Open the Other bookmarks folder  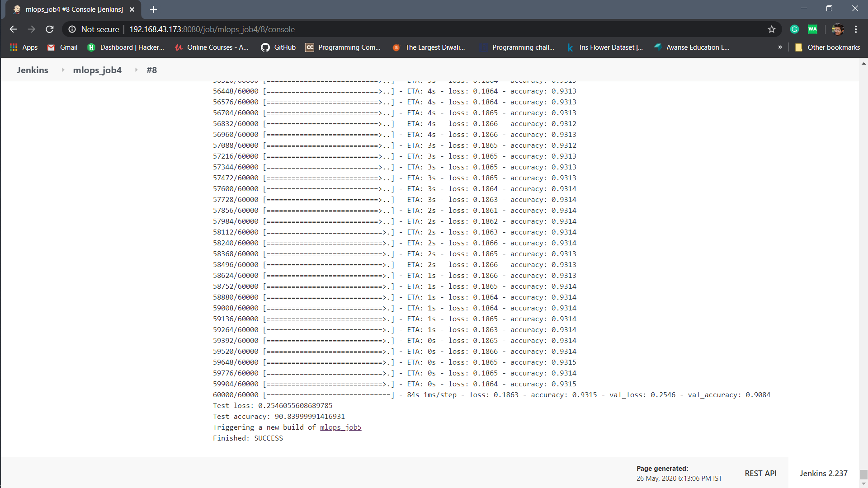coord(827,47)
